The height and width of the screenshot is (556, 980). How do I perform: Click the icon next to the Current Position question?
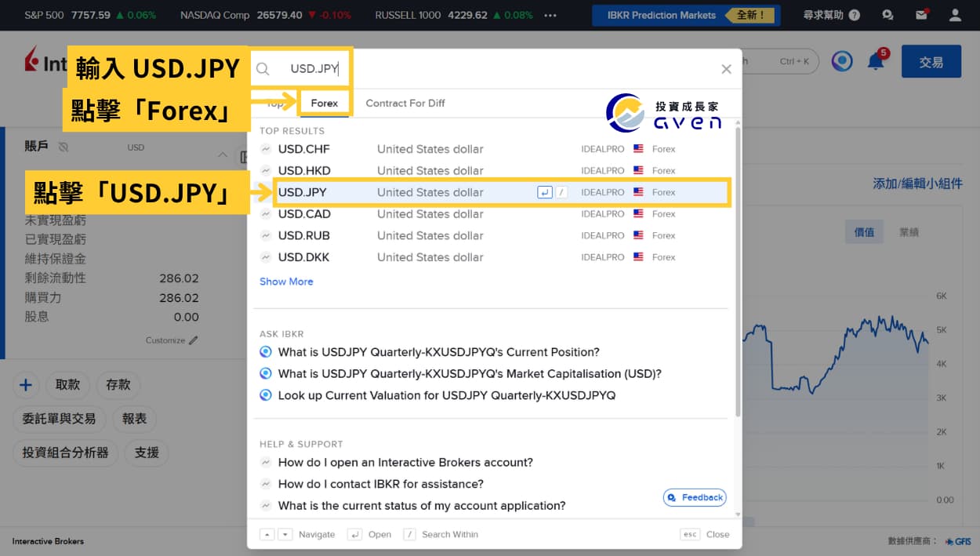click(x=266, y=352)
